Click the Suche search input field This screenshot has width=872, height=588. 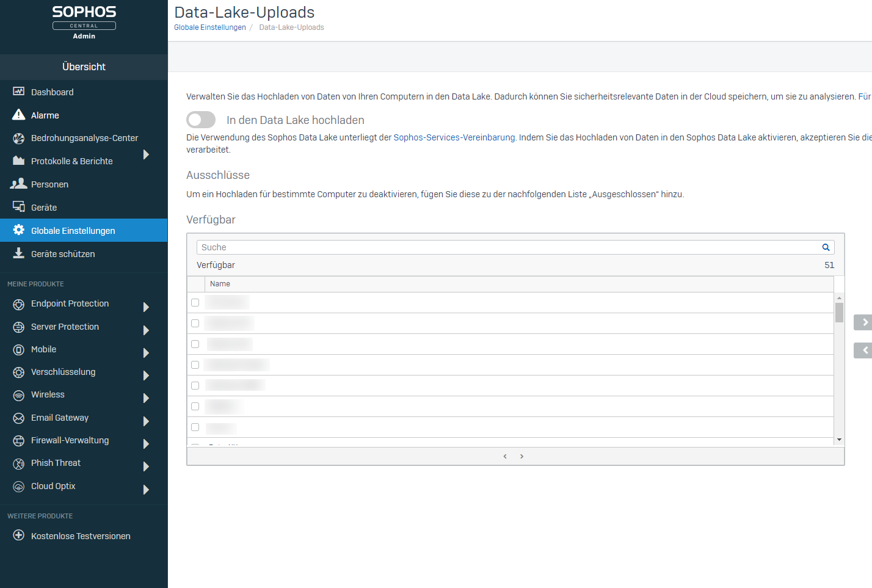click(x=507, y=247)
